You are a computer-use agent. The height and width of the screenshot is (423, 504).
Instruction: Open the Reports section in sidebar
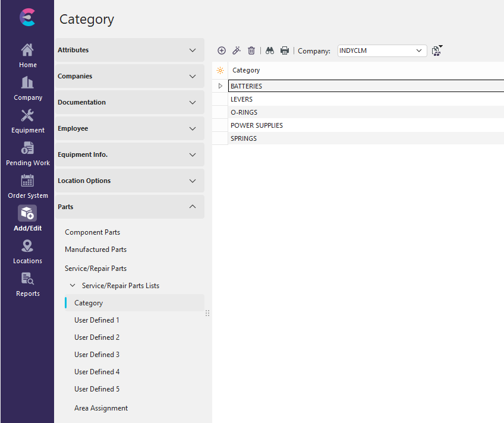[27, 285]
